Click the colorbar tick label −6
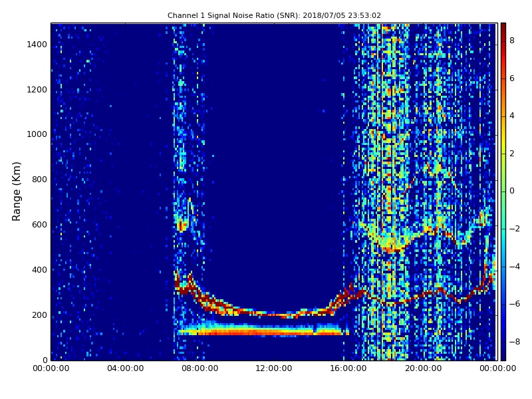 click(x=515, y=304)
